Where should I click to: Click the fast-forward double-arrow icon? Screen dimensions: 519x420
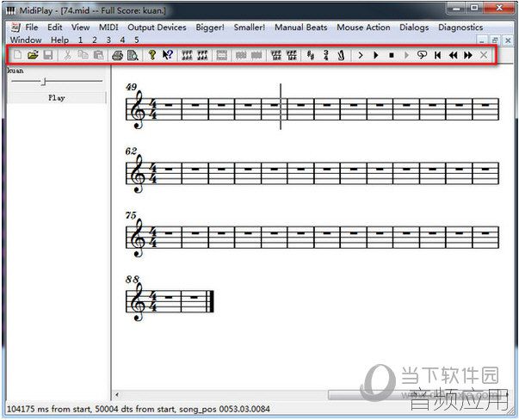click(x=468, y=55)
